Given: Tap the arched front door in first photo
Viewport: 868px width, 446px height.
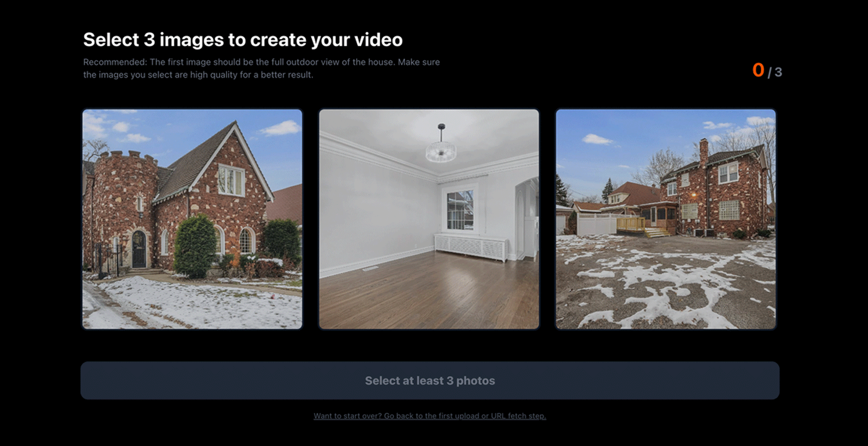Looking at the screenshot, I should click(139, 249).
